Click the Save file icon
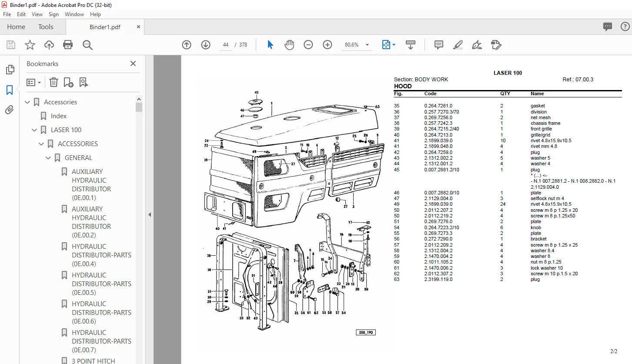This screenshot has height=364, width=632. tap(11, 45)
